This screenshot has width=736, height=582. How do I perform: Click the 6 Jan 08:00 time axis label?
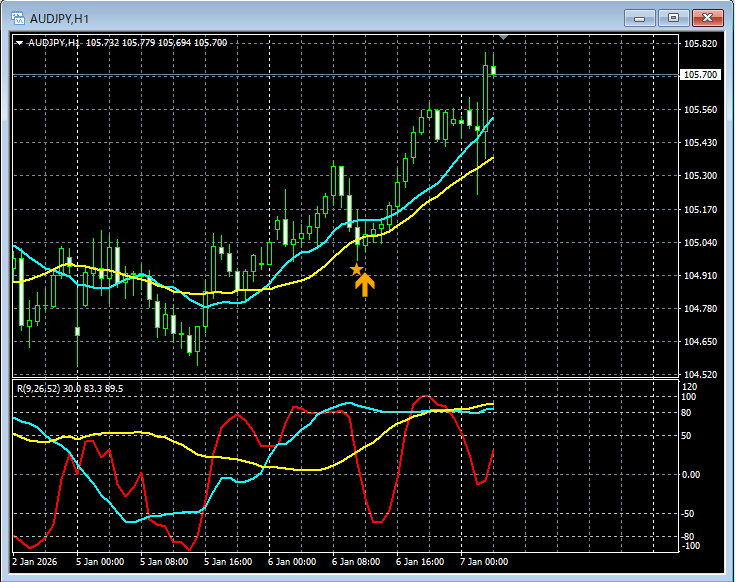click(356, 561)
